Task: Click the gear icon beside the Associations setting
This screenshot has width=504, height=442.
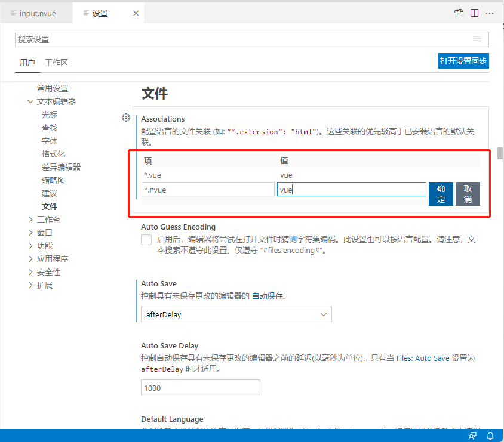Action: [126, 118]
